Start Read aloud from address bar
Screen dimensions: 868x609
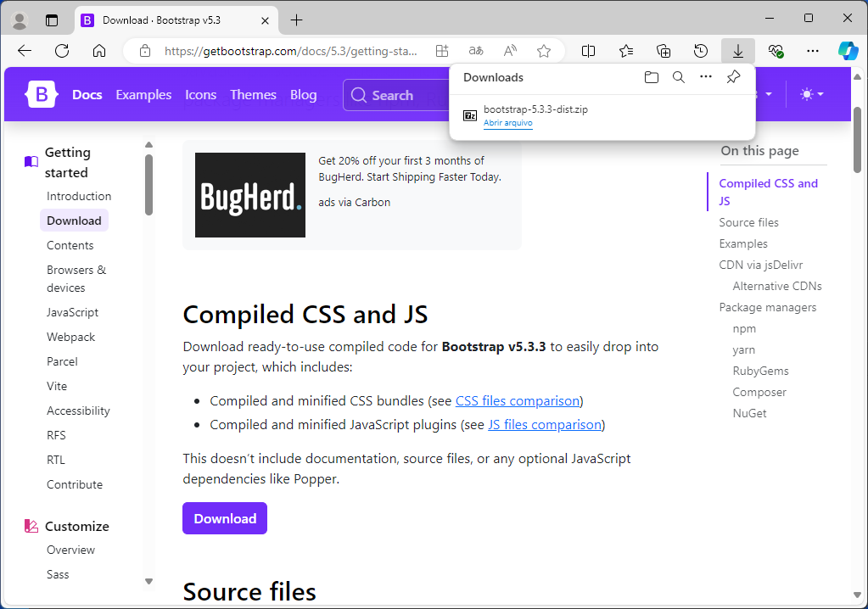510,51
